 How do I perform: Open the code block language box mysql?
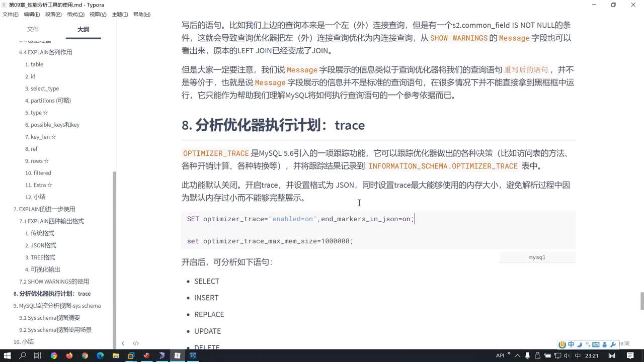coord(537,257)
